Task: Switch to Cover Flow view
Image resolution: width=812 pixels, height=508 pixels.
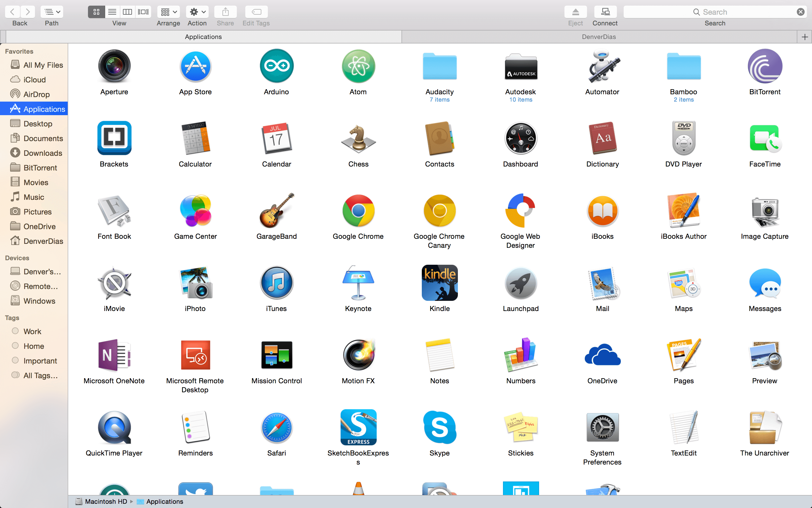Action: (143, 12)
